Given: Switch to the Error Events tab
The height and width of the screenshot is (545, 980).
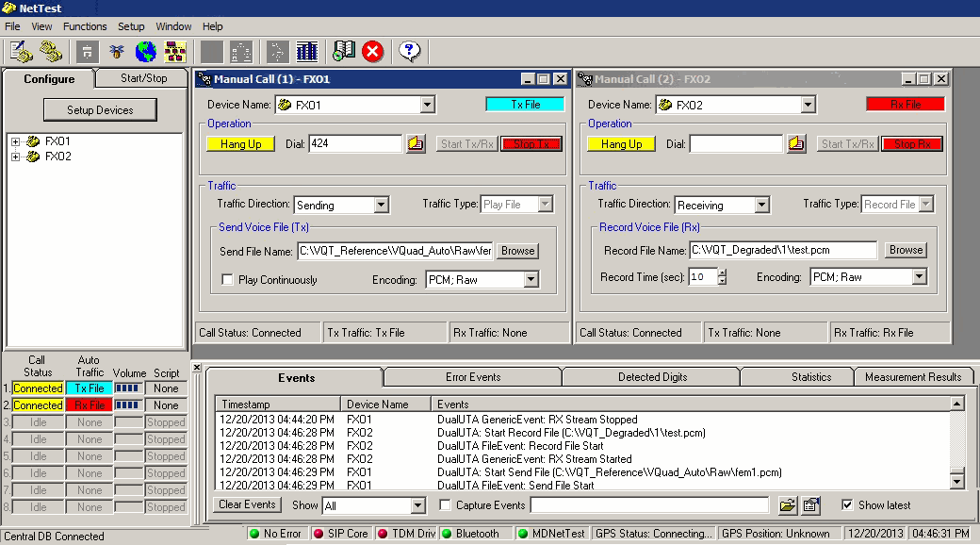Looking at the screenshot, I should click(x=473, y=377).
